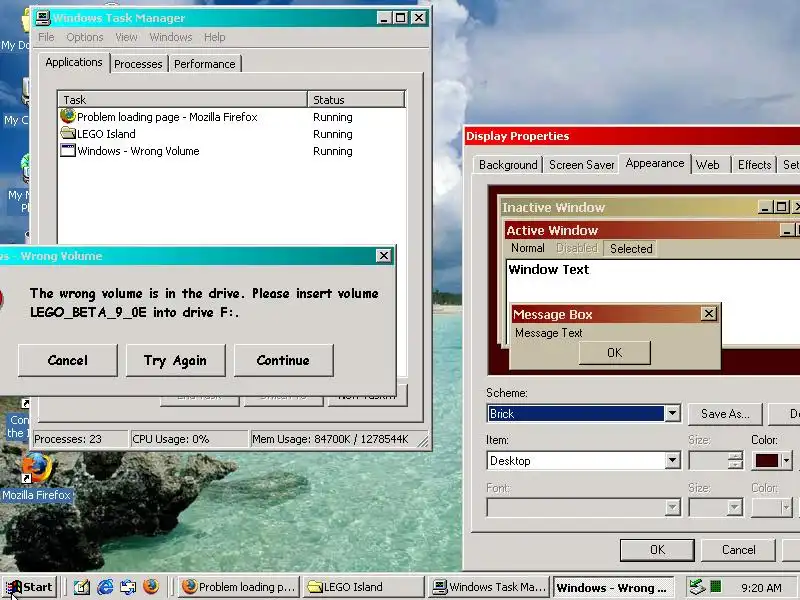Click the preview OK button in Message Box
Screen dimensions: 800x600
point(615,353)
